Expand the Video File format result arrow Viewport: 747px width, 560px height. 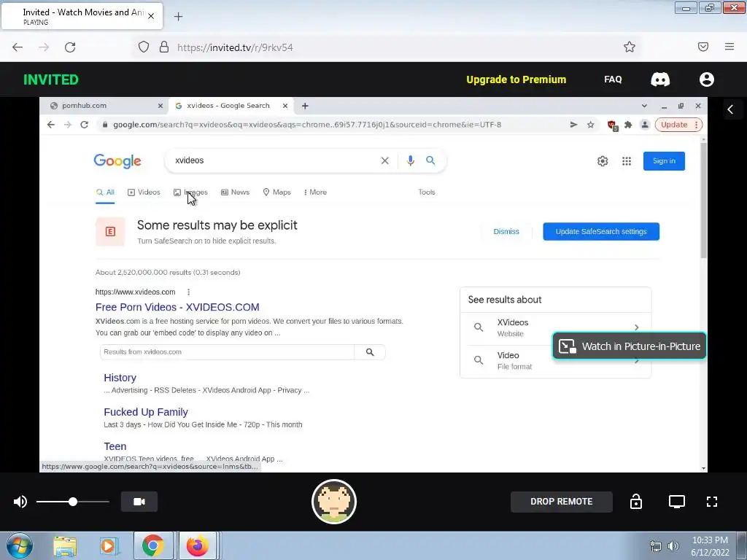click(x=636, y=360)
